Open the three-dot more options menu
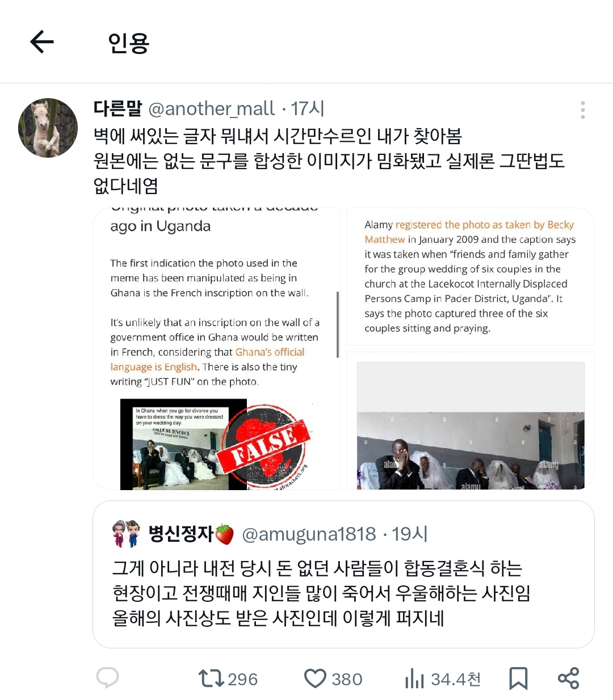Viewport: 613px width, 700px height. pos(583,110)
